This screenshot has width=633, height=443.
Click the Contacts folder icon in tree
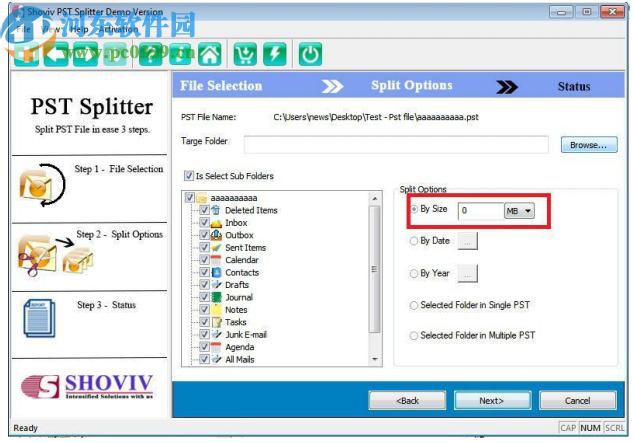(216, 272)
